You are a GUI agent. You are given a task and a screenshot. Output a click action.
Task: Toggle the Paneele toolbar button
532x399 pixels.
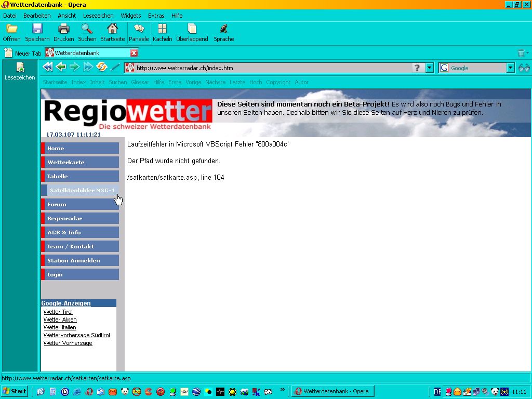(139, 33)
